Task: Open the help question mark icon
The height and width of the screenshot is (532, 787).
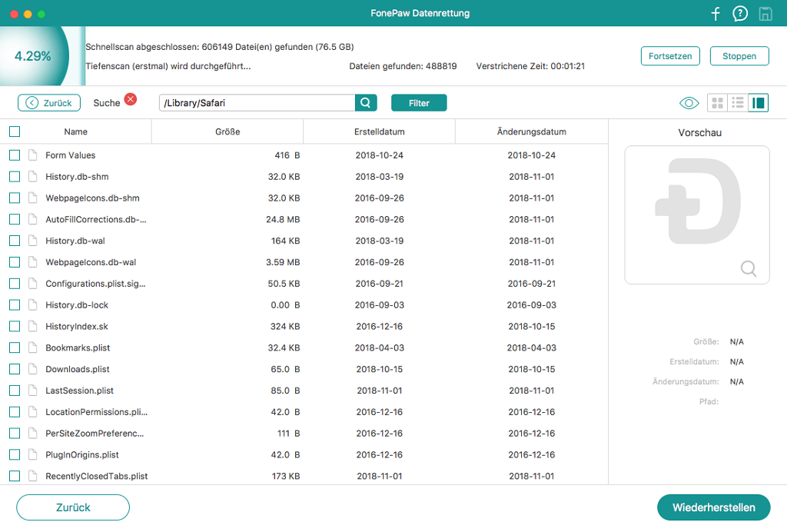Action: click(x=740, y=14)
